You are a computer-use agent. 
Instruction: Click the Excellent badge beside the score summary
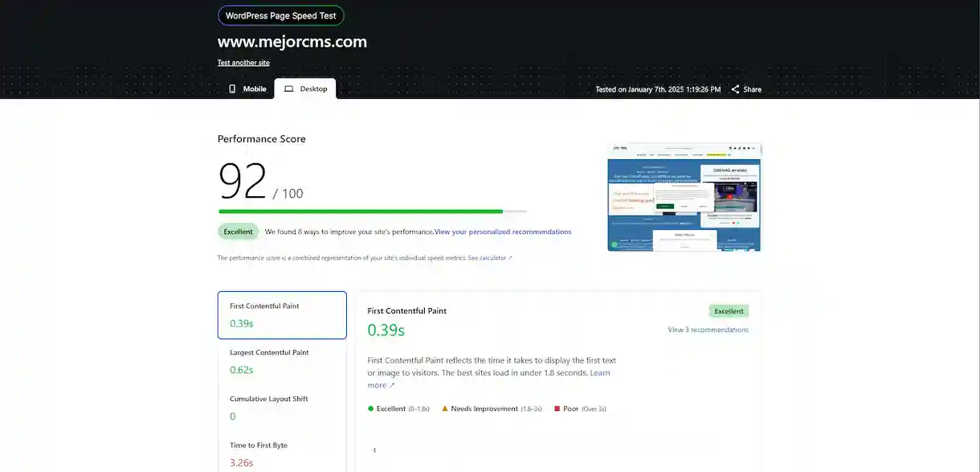pyautogui.click(x=238, y=232)
